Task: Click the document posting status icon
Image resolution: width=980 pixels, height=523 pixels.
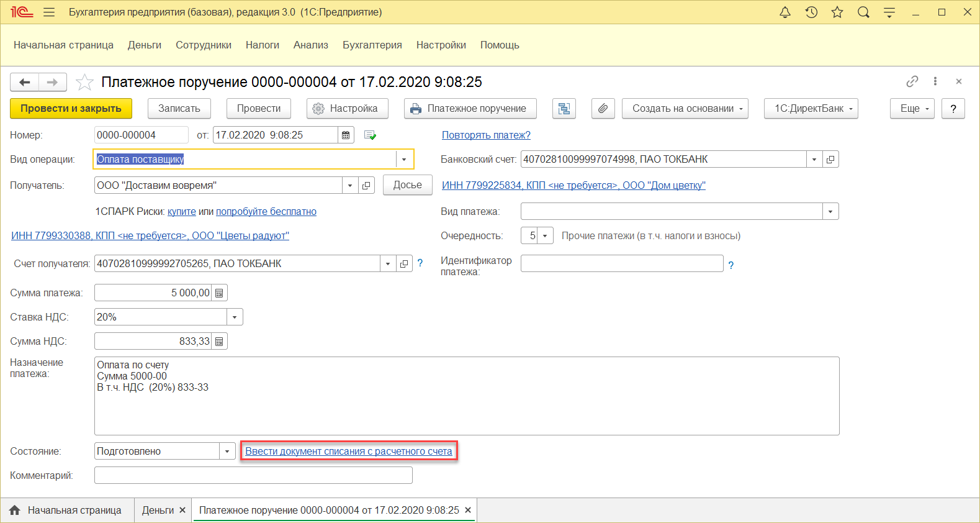Action: click(371, 135)
